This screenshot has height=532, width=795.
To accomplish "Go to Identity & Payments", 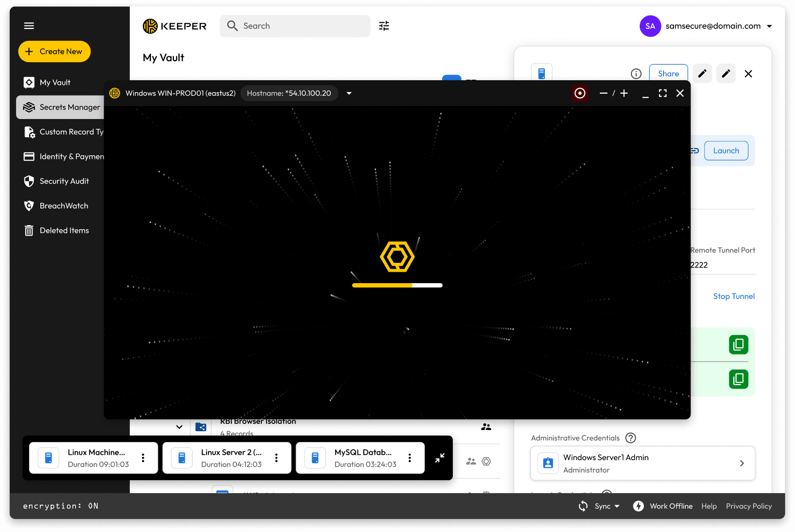I will pos(64,157).
